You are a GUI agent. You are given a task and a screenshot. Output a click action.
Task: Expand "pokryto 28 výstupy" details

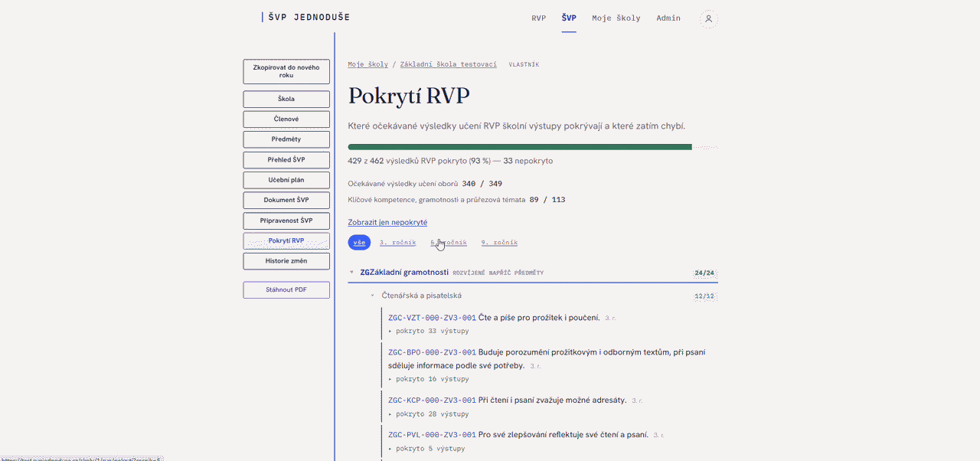point(429,414)
